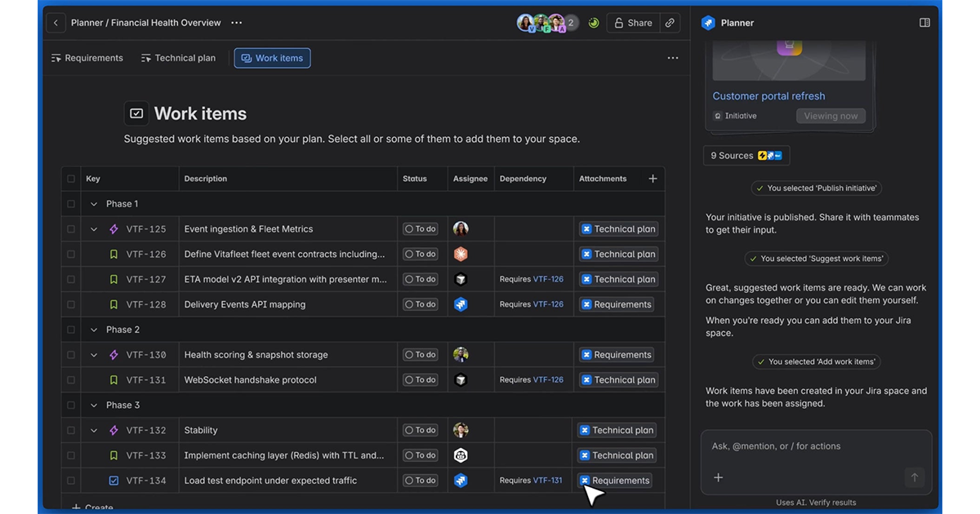
Task: Open the Technical plan tab
Action: (178, 58)
